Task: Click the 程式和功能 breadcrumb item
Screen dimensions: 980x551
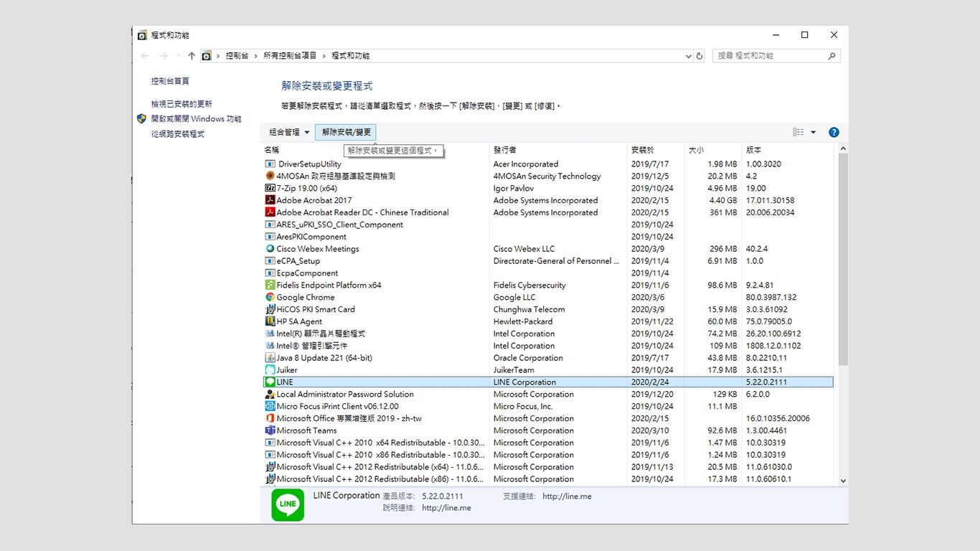Action: [x=350, y=56]
